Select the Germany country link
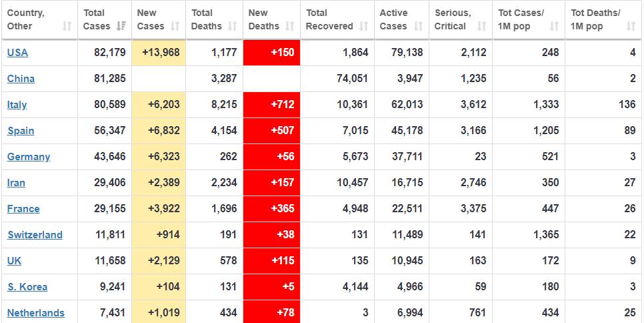This screenshot has width=644, height=323. [29, 157]
